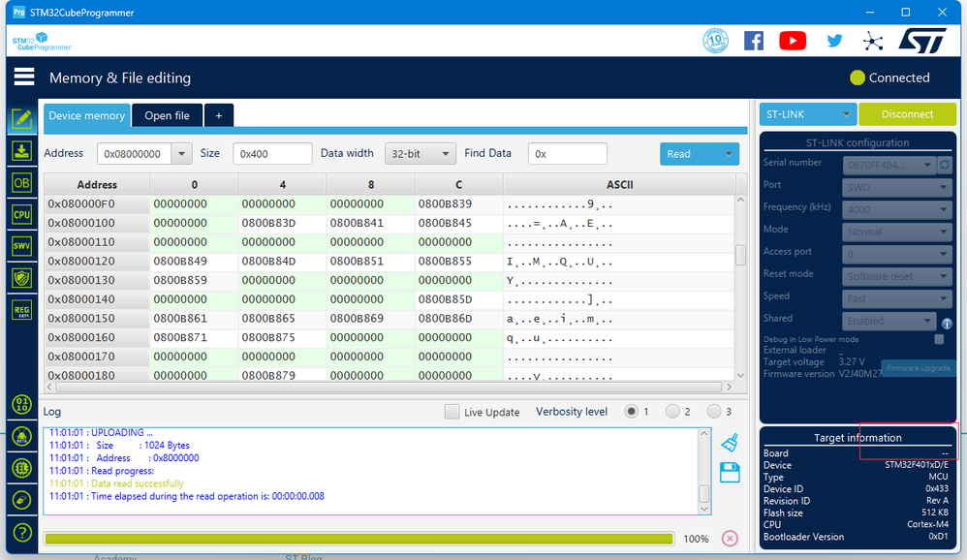The width and height of the screenshot is (967, 560).
Task: Select verbosity level 2
Action: click(x=672, y=412)
